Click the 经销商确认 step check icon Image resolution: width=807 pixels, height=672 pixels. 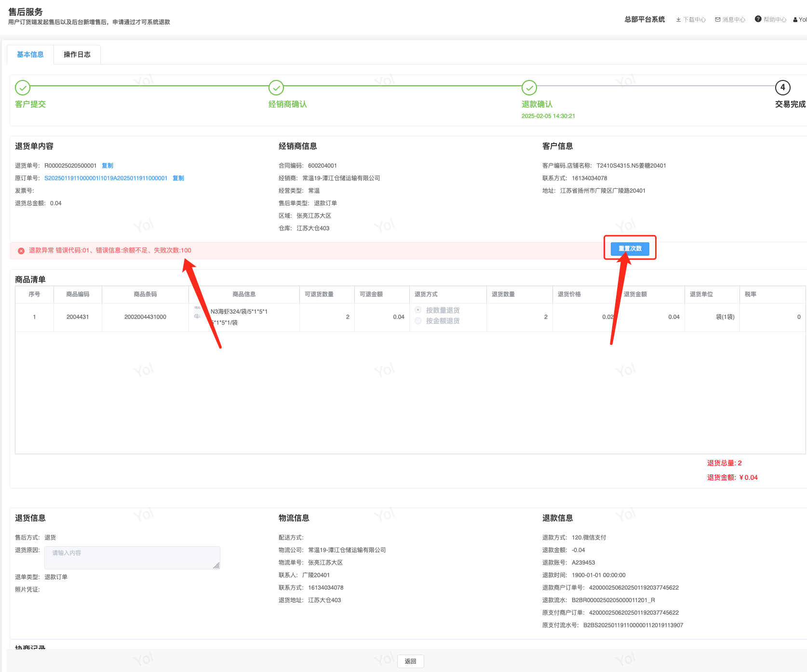pyautogui.click(x=276, y=88)
